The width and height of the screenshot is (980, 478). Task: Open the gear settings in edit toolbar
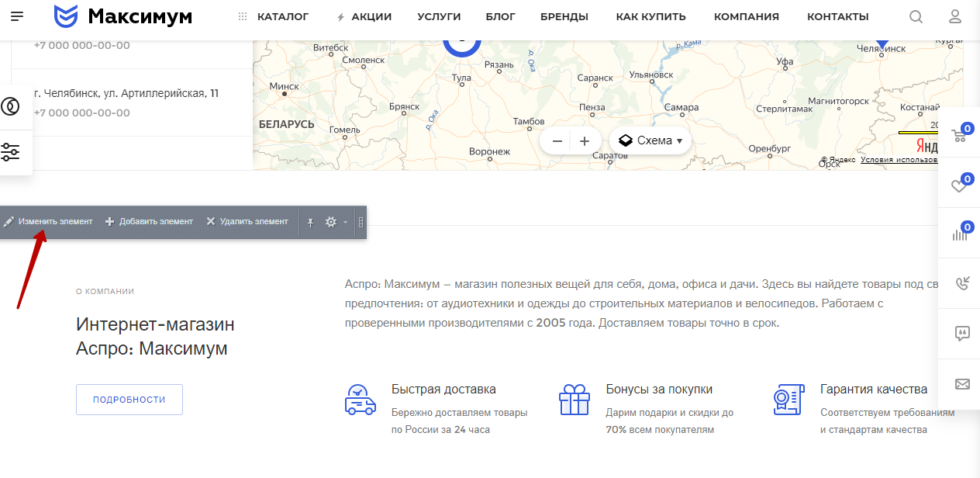click(x=331, y=222)
